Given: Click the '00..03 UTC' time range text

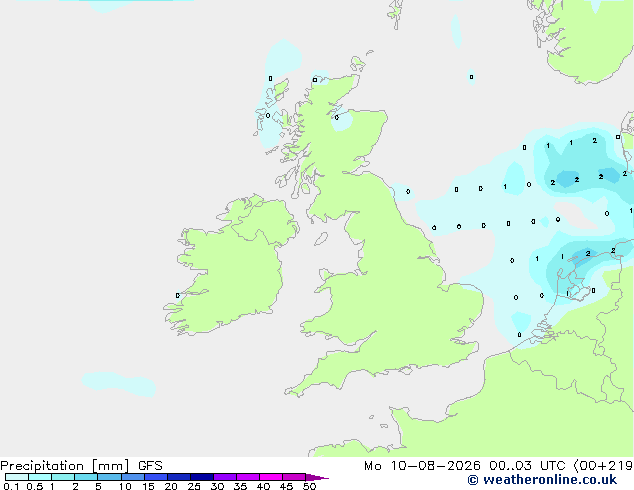Looking at the screenshot, I should 527,466.
